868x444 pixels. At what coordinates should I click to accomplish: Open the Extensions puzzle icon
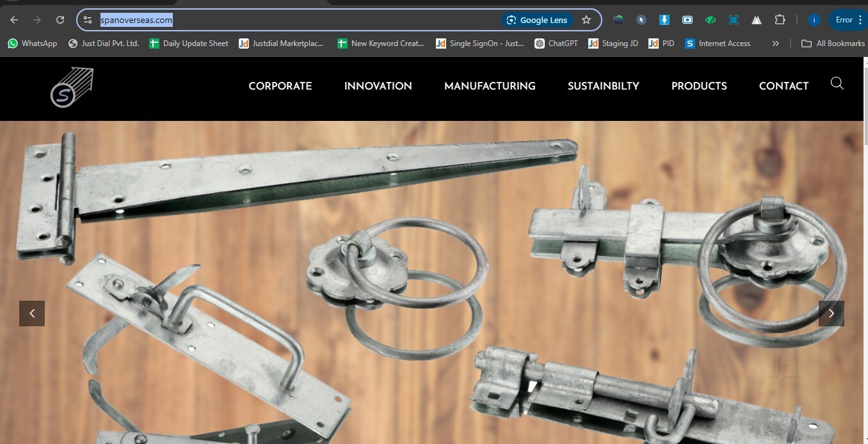[x=779, y=20]
